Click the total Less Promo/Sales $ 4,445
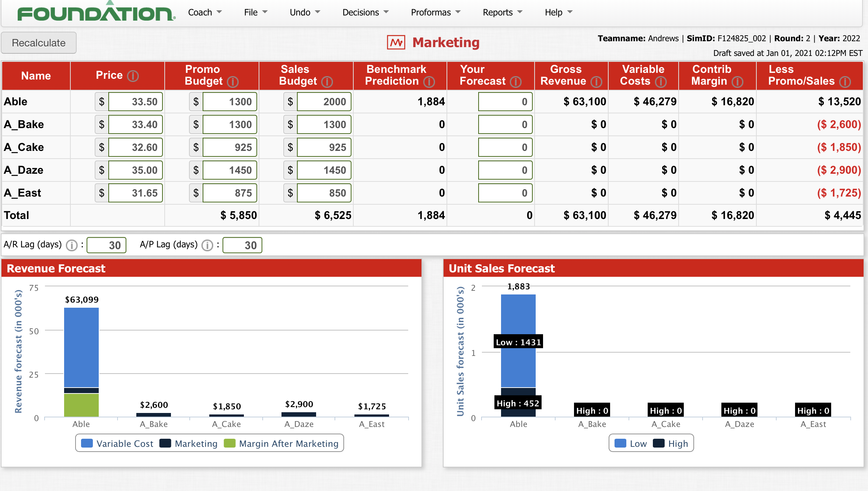 click(843, 215)
